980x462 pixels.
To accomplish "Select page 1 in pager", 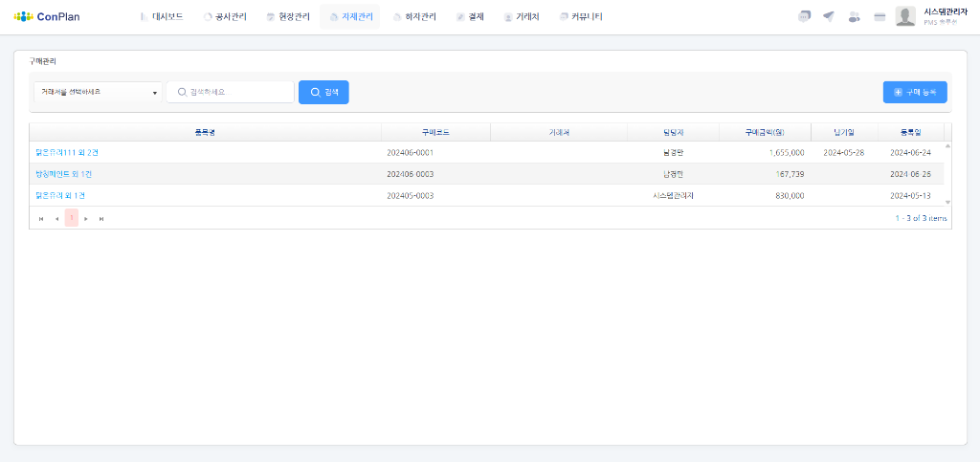I will coord(72,218).
